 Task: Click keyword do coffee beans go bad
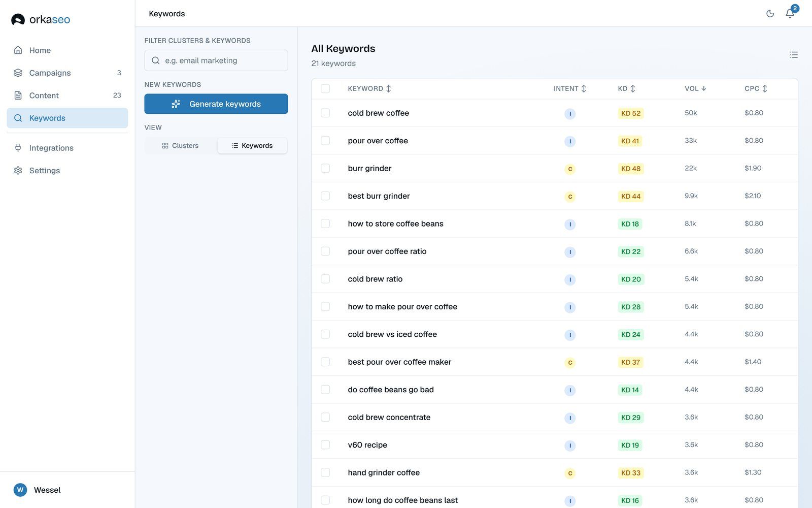[x=391, y=390]
